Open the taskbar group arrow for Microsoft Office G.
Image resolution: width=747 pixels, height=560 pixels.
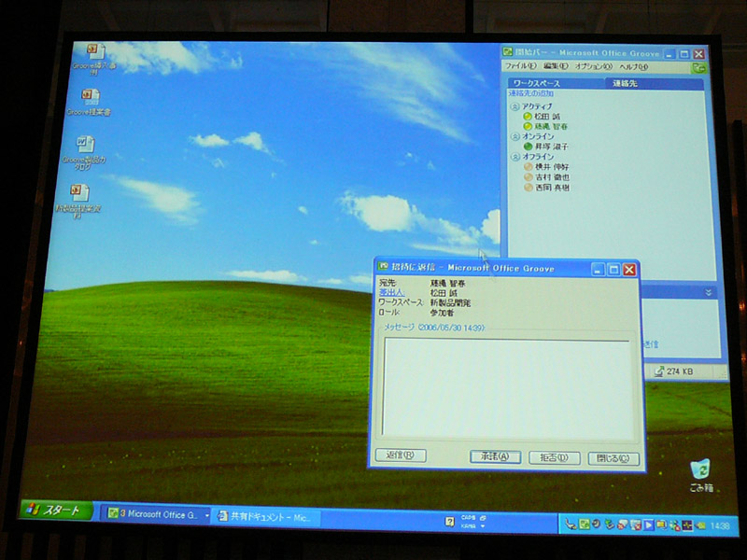[x=206, y=515]
